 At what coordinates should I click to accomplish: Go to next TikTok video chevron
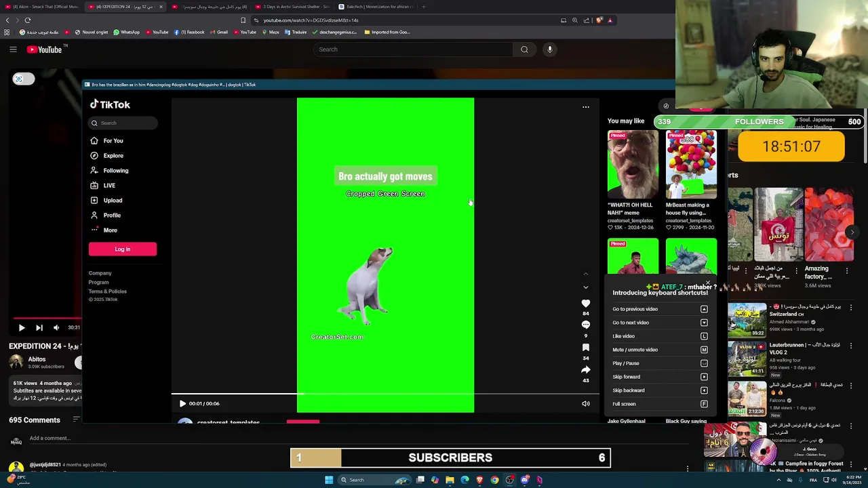pos(586,287)
